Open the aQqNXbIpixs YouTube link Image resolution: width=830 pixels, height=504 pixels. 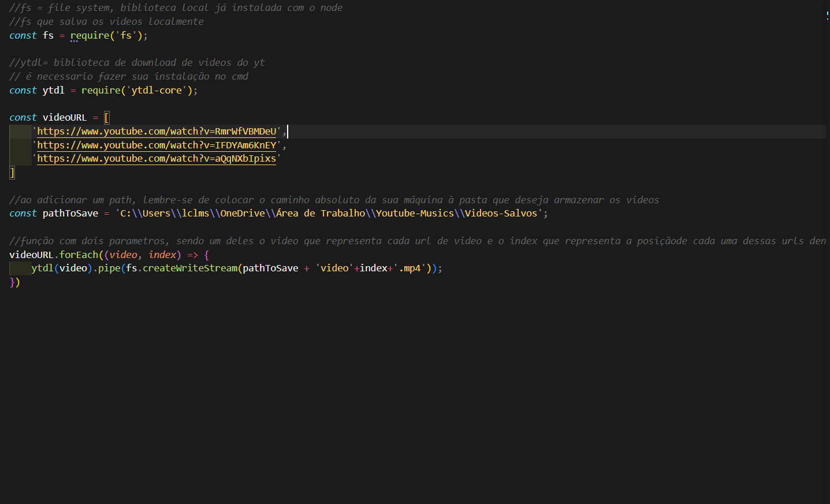(157, 159)
